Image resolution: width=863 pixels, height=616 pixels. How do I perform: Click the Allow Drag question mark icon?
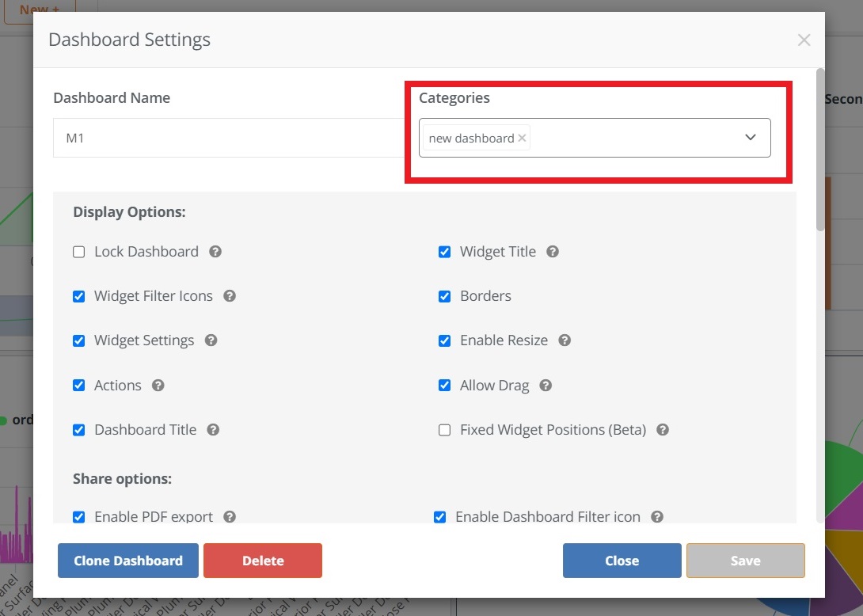[545, 385]
